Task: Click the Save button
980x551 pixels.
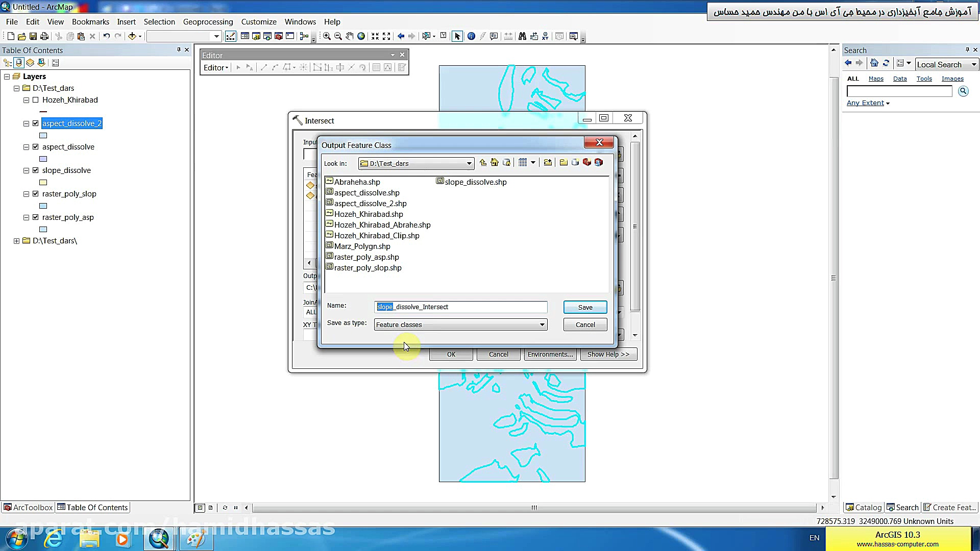Action: coord(585,307)
